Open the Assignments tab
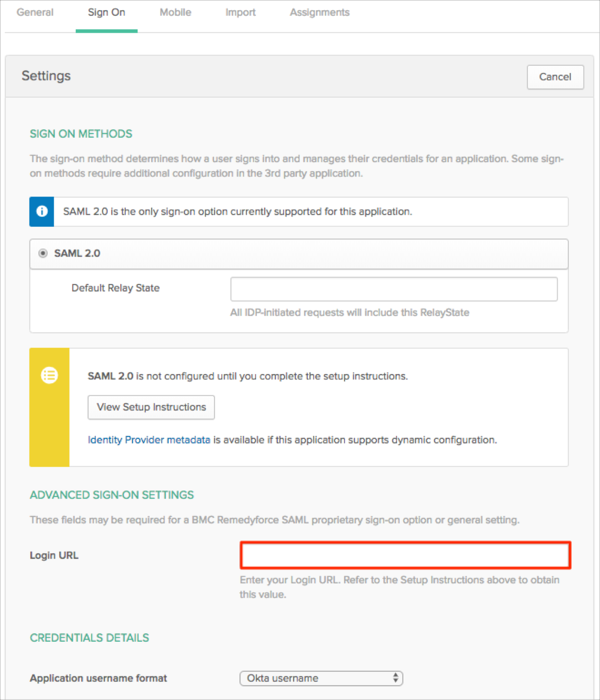Image resolution: width=600 pixels, height=700 pixels. tap(319, 13)
